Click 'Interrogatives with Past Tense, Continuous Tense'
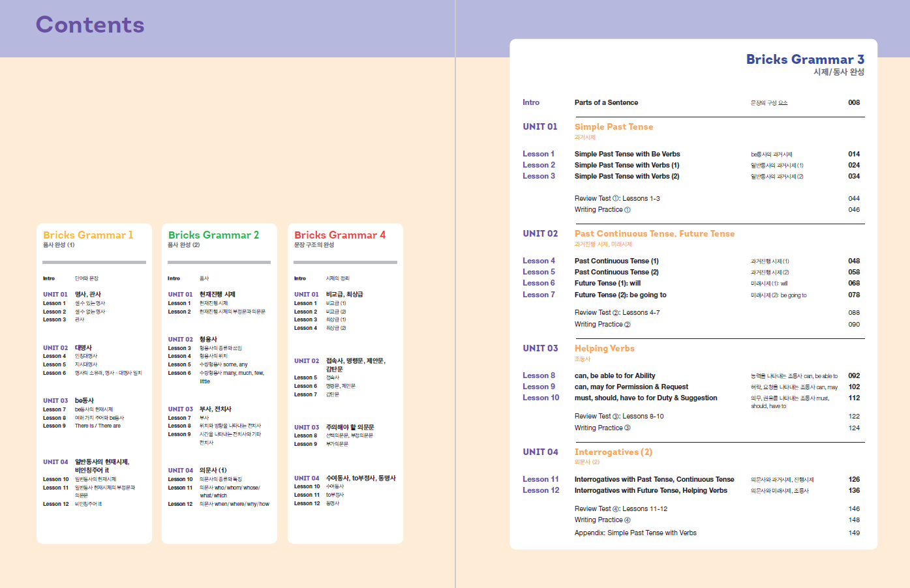910x588 pixels. [654, 479]
